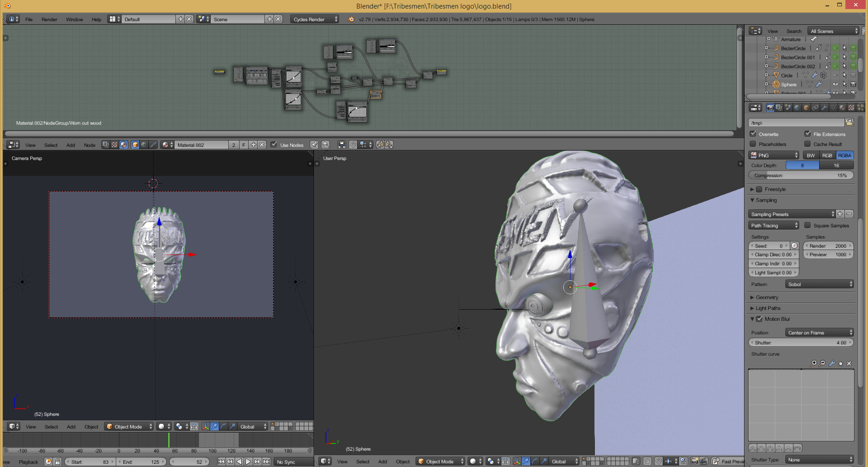This screenshot has height=467, width=868.
Task: Open the Render Layers properties tab
Action: 779,108
